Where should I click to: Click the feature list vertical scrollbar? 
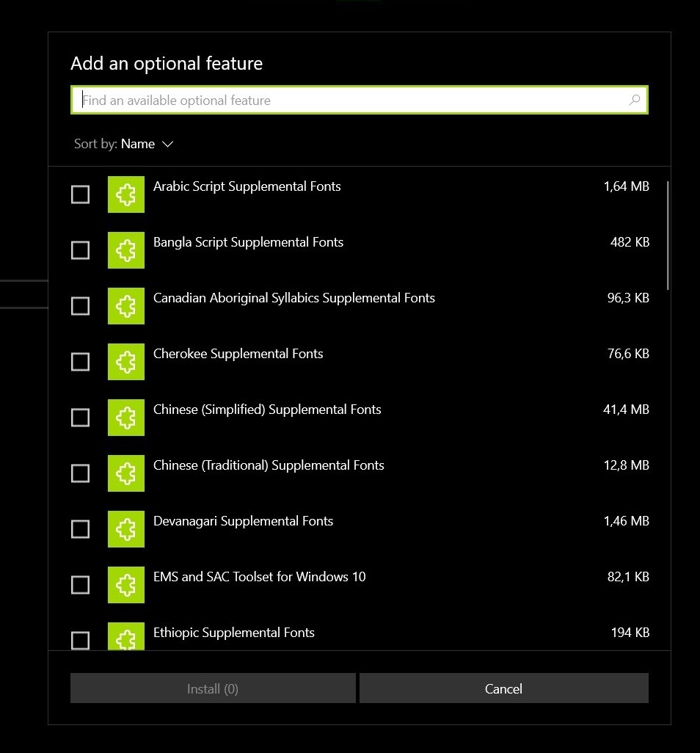click(x=668, y=235)
